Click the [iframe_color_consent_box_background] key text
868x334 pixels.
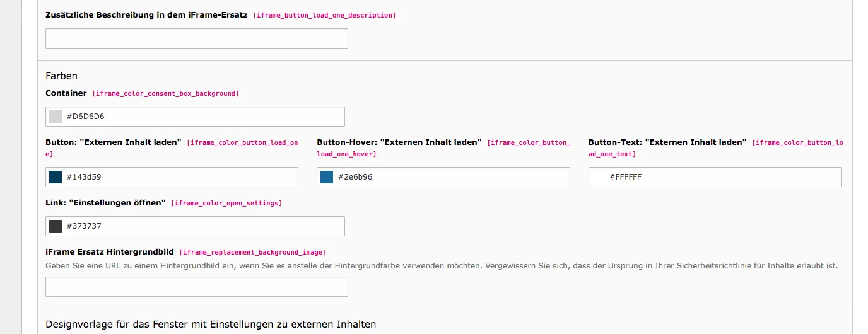165,94
